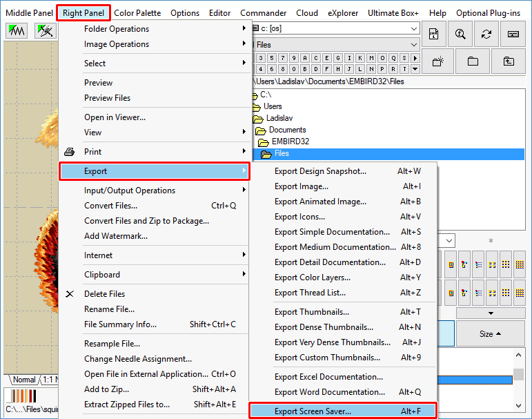The image size is (532, 419).
Task: Choose Convert Files menu entry
Action: [x=155, y=206]
